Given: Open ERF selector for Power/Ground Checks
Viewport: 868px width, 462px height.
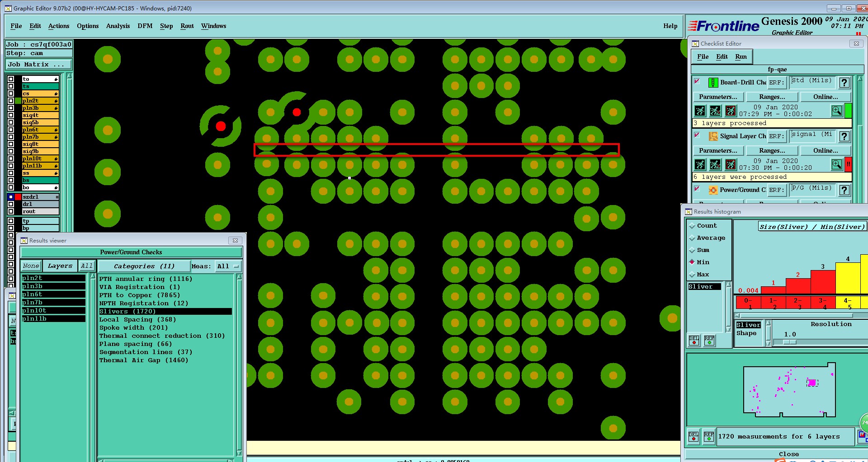Looking at the screenshot, I should pyautogui.click(x=777, y=190).
